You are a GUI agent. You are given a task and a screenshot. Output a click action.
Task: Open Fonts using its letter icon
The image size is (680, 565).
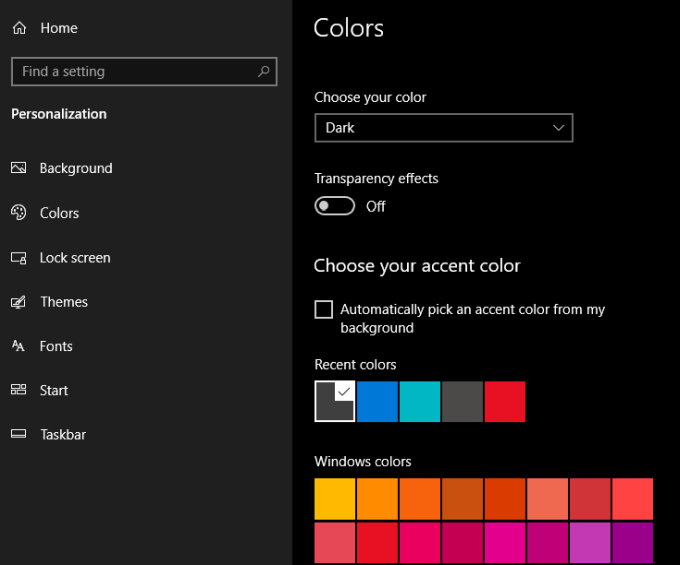point(19,346)
